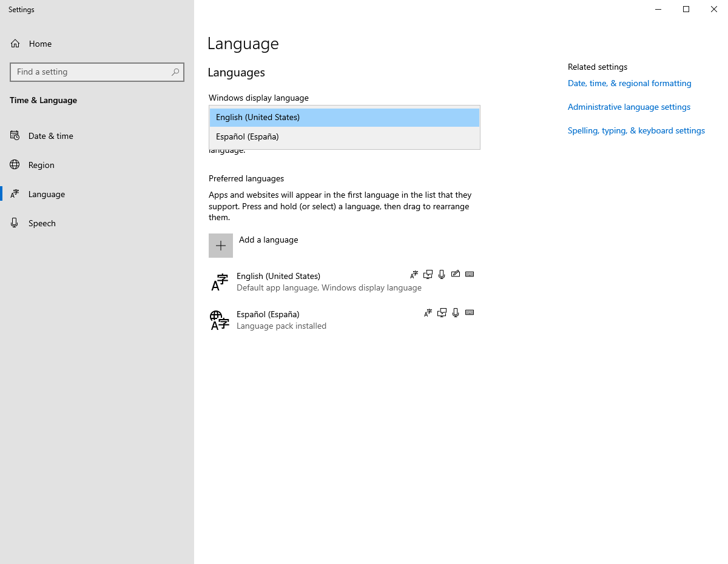Click the Español keyboard layout icon
The height and width of the screenshot is (564, 728).
tap(470, 312)
